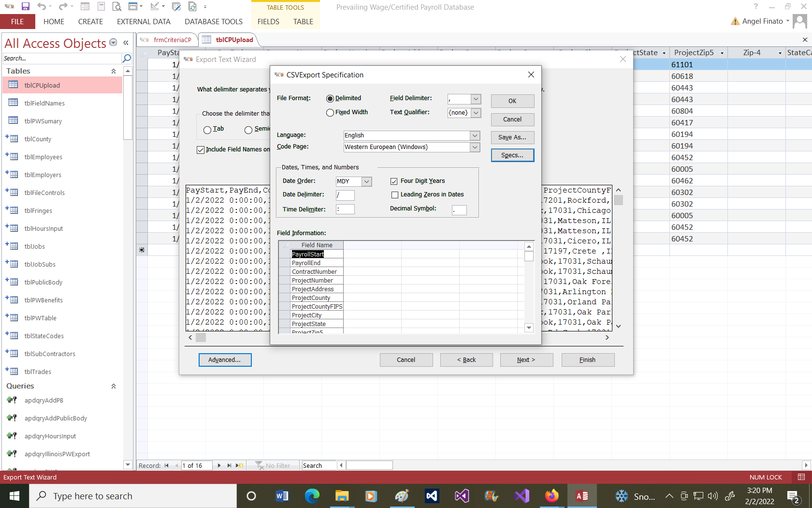Uncheck the Four Digit Years checkbox
This screenshot has height=508, width=812.
point(394,181)
